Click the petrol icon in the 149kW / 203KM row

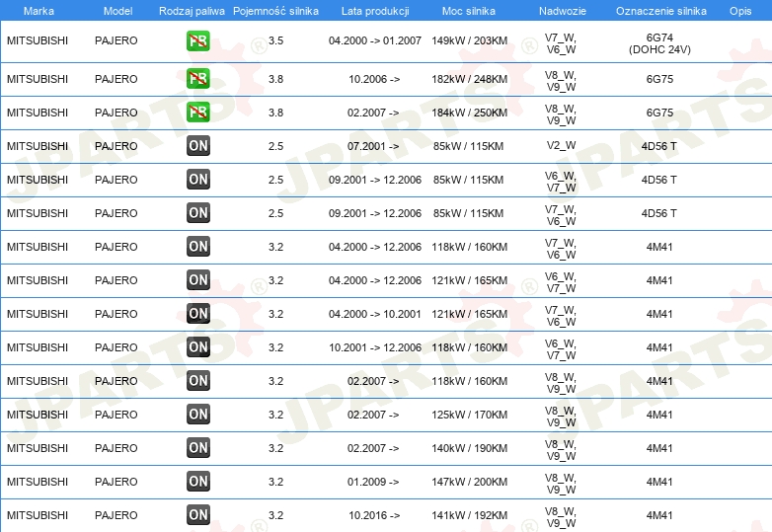click(197, 41)
